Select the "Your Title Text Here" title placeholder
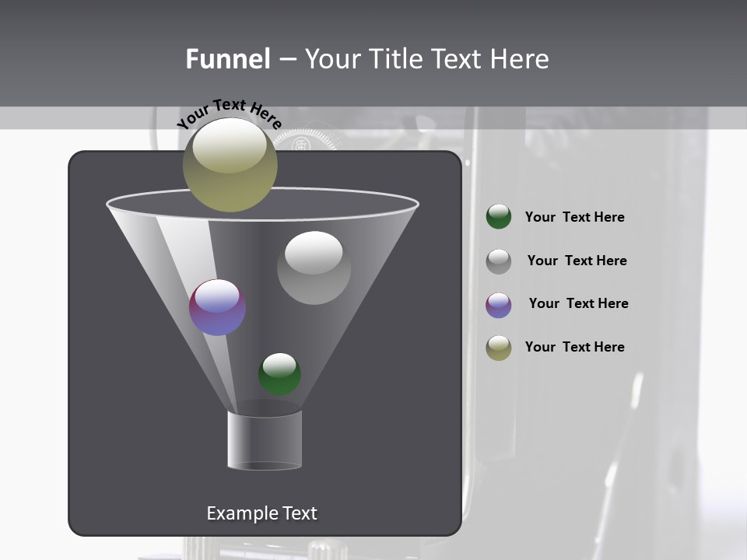Screen dimensions: 747x560 click(x=426, y=59)
